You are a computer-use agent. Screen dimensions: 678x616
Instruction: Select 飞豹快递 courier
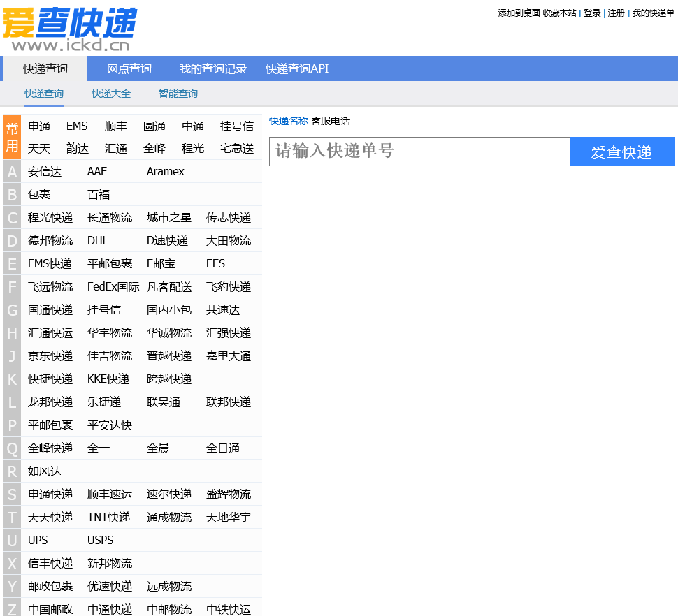click(x=229, y=287)
